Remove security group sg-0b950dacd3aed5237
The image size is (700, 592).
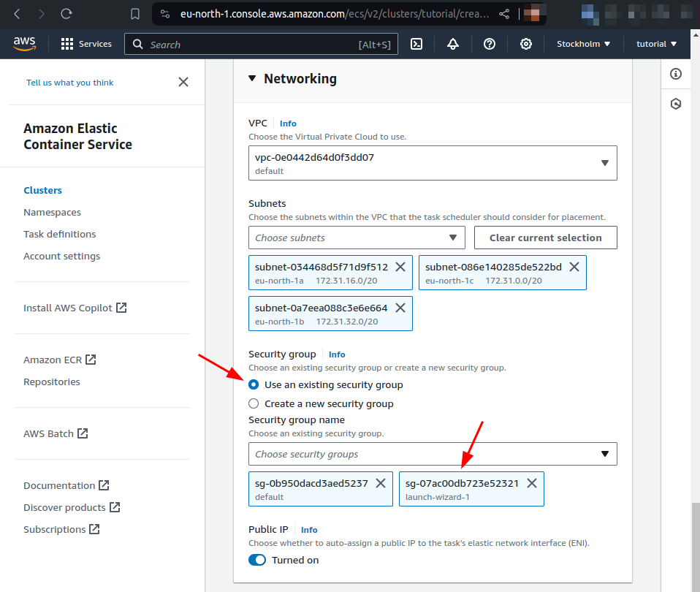tap(381, 484)
